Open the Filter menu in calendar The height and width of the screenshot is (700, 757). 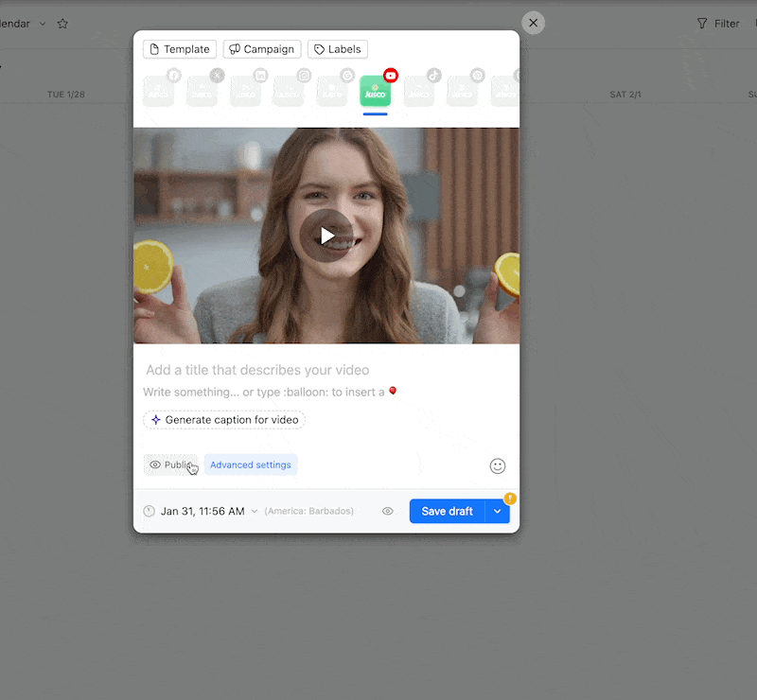[x=718, y=24]
